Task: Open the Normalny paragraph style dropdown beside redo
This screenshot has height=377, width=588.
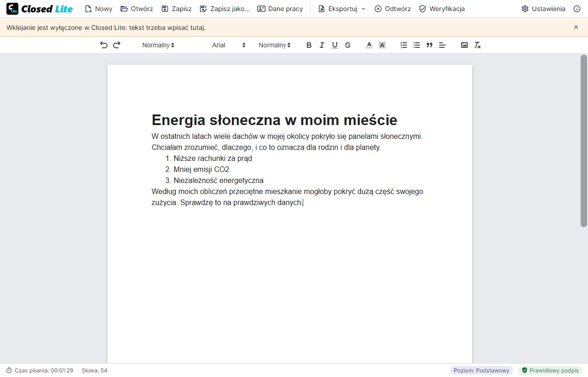Action: (158, 45)
